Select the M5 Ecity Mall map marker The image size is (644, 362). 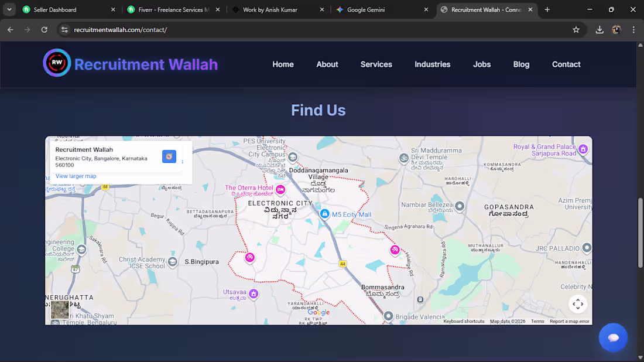click(x=324, y=214)
